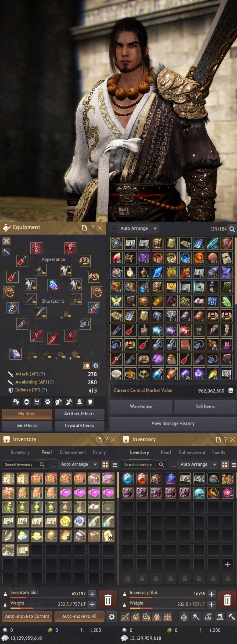
Task: Tick Auto Arrange checkbox in right inventory
Action: pos(174,464)
